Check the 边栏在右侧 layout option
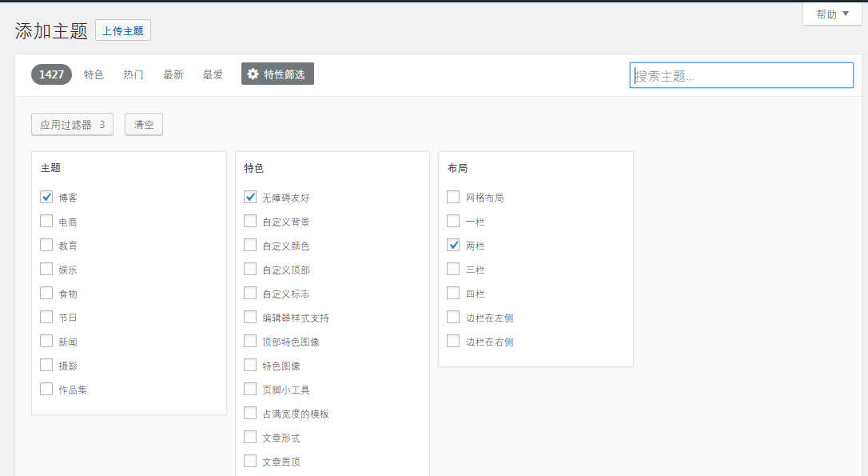This screenshot has width=868, height=476. pyautogui.click(x=453, y=341)
